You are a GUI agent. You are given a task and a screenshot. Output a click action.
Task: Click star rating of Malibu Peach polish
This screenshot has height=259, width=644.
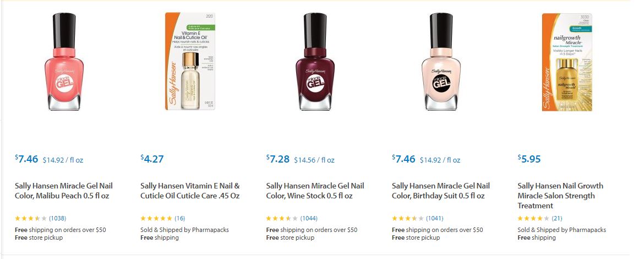click(x=31, y=218)
